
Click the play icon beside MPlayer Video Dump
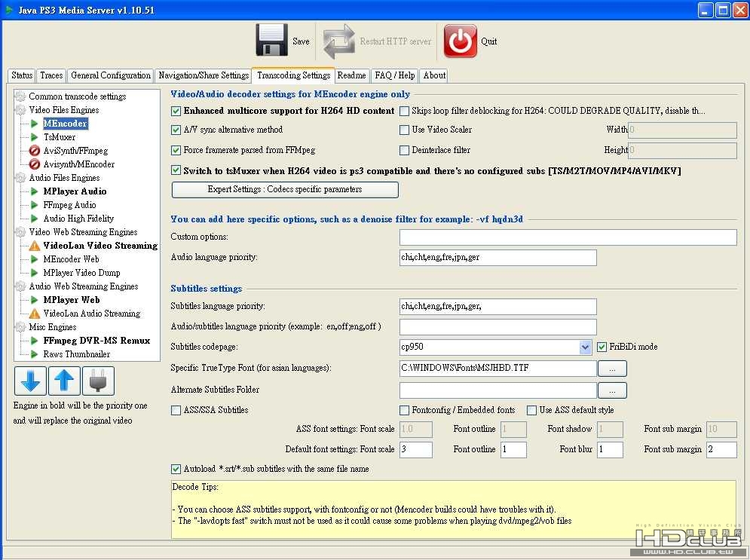coord(35,273)
